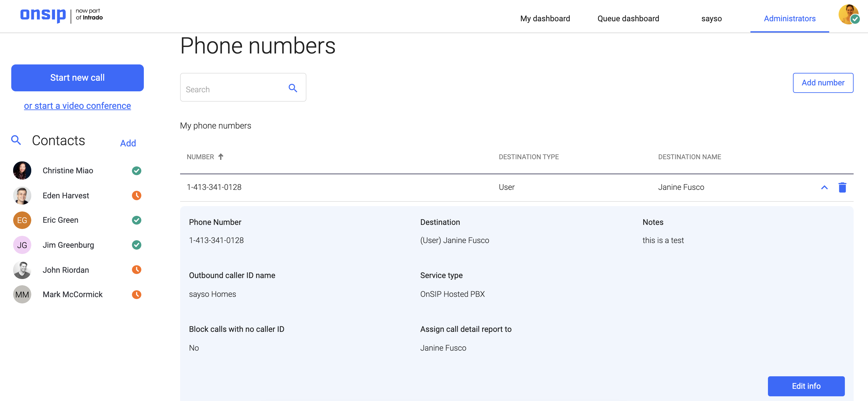Click Jim Greenburg's available status icon
Image resolution: width=868 pixels, height=401 pixels.
136,245
